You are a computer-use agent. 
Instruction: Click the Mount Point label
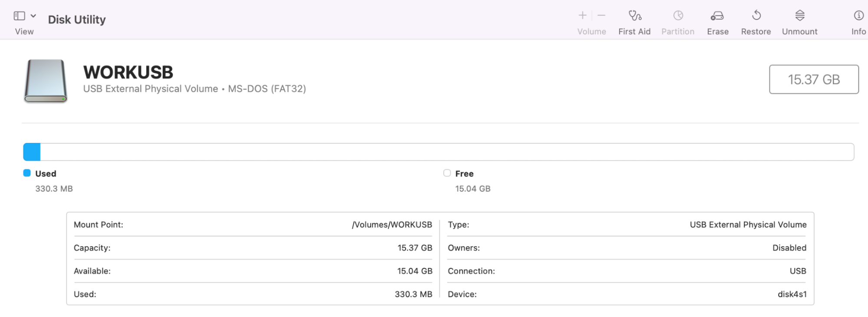[99, 225]
